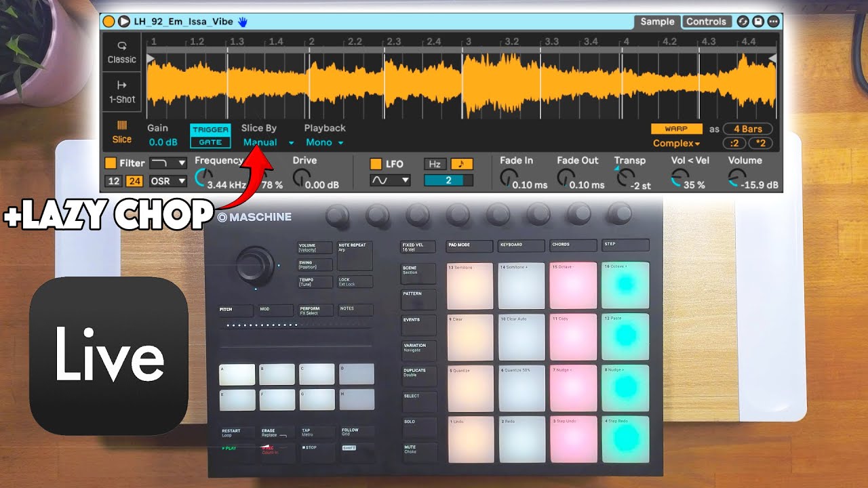Tap pad 16 Octave + on Maschine

pos(625,285)
